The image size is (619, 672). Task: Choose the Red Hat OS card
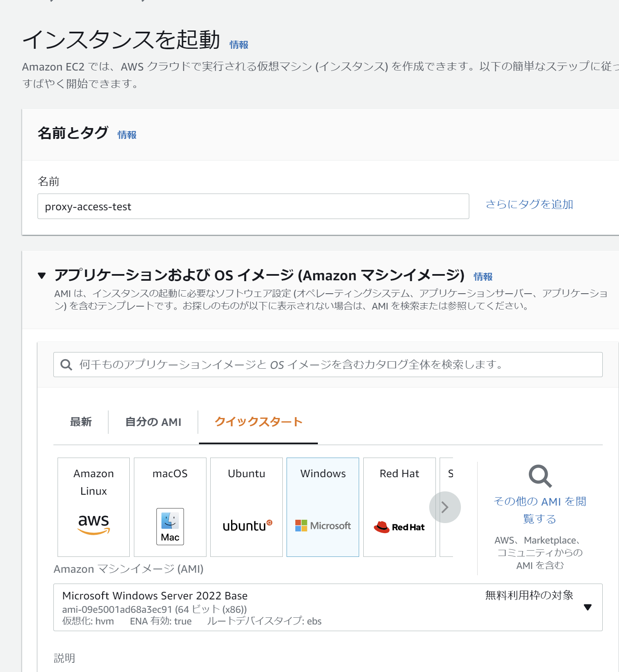pos(400,507)
